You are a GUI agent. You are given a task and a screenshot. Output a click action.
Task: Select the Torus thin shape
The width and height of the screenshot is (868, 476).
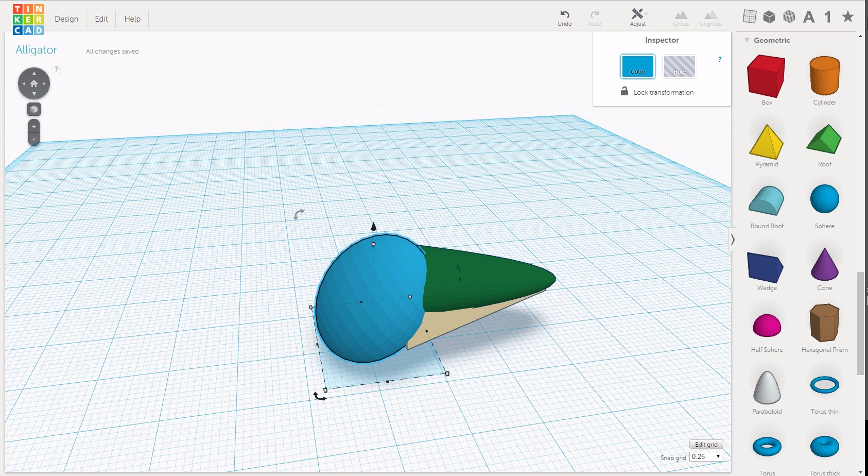coord(825,385)
